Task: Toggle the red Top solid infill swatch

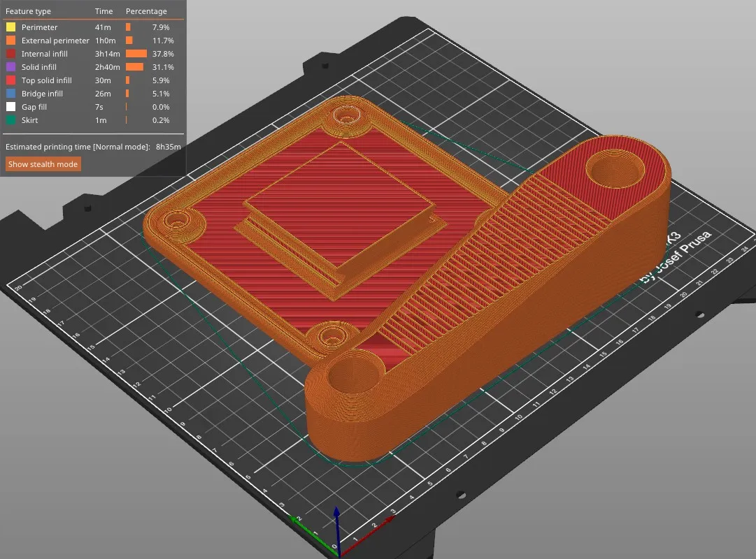Action: coord(10,80)
